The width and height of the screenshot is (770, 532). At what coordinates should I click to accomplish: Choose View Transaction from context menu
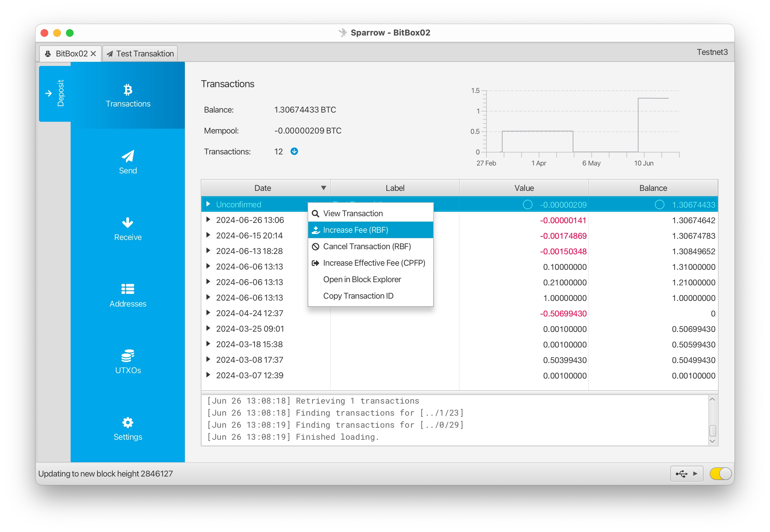(x=371, y=213)
